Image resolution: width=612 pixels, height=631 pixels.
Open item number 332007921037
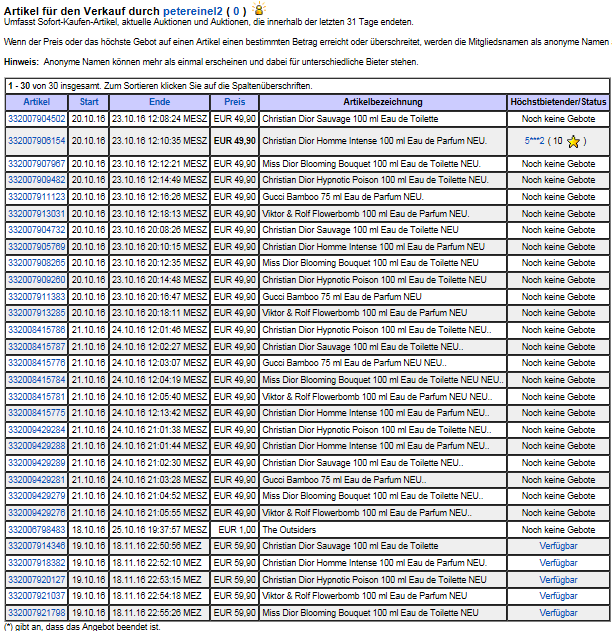point(37,596)
